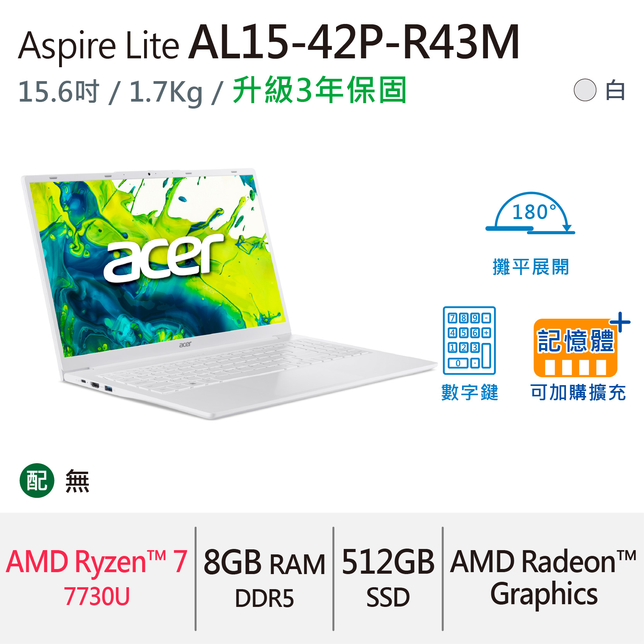Click the blue plus on memory icon
The width and height of the screenshot is (644, 644).
(x=620, y=322)
